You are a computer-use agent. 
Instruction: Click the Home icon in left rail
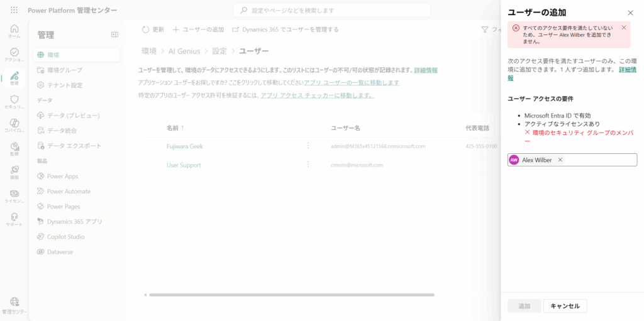click(x=14, y=31)
